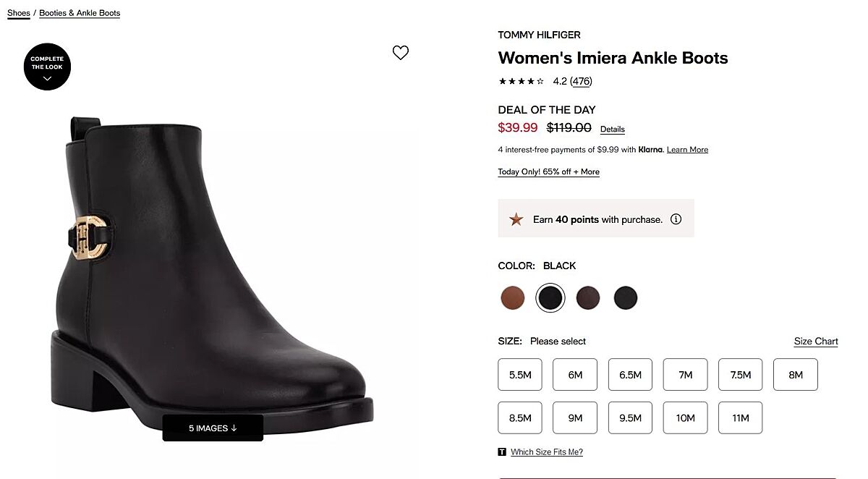Choose the dark brown color swatch
The width and height of the screenshot is (868, 479).
[x=588, y=297]
